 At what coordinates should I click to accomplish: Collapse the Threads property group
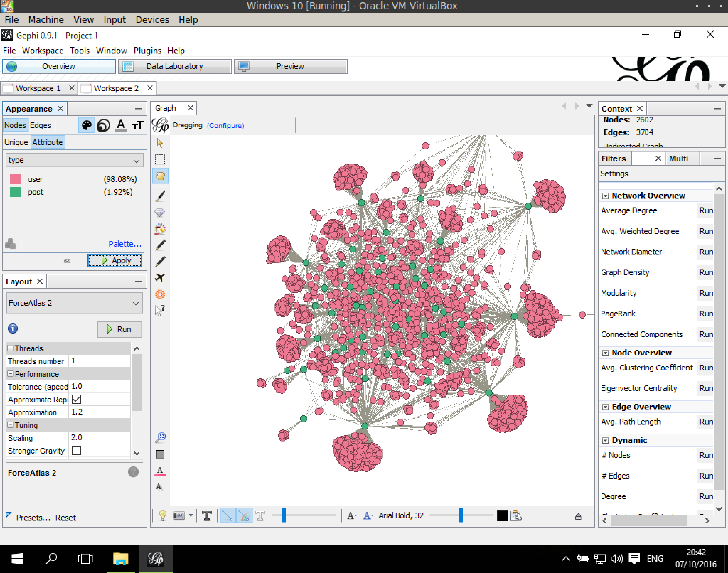[x=10, y=348]
